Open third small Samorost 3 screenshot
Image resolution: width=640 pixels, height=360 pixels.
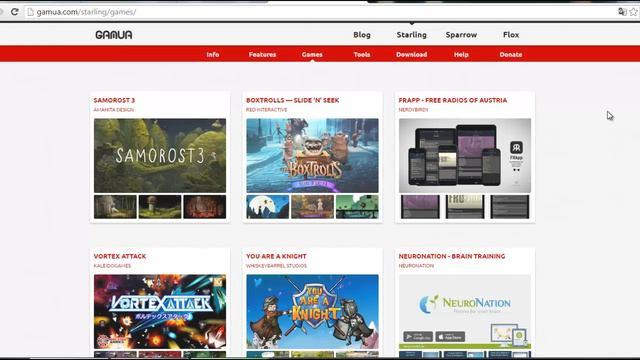[204, 207]
